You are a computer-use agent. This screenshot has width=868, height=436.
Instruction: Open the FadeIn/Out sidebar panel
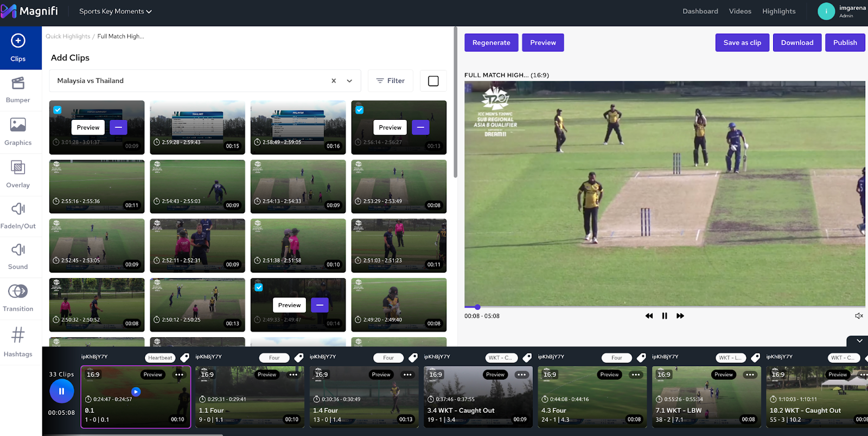tap(18, 216)
